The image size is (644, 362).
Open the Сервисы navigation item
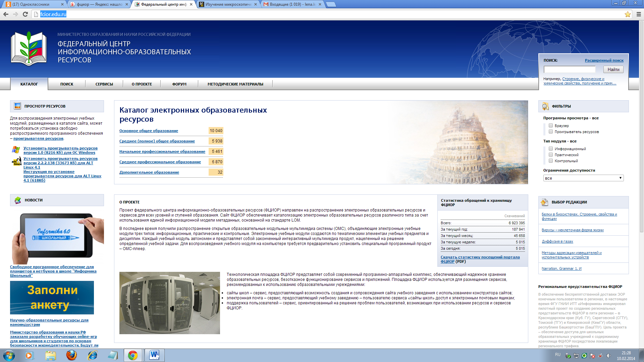(x=104, y=84)
